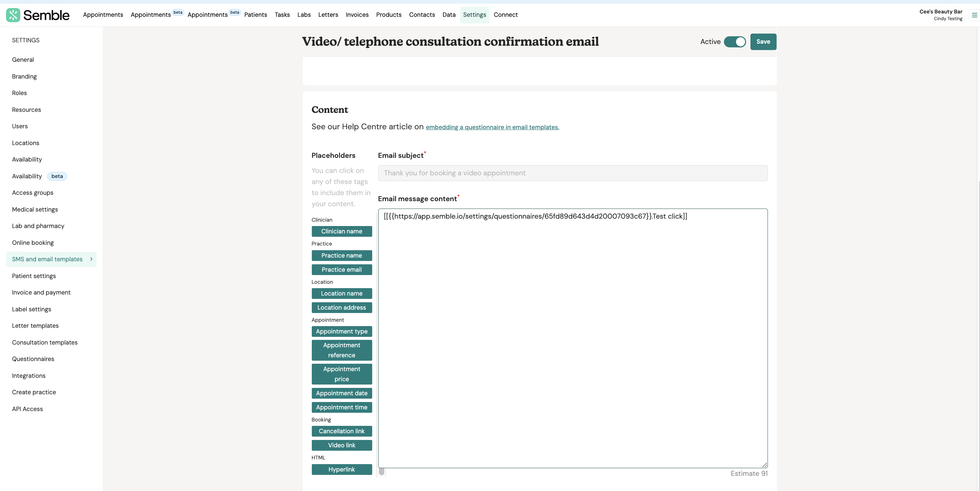Viewport: 980px width, 491px height.
Task: Click the placeholder list scrollbar thumb
Action: pos(382,472)
